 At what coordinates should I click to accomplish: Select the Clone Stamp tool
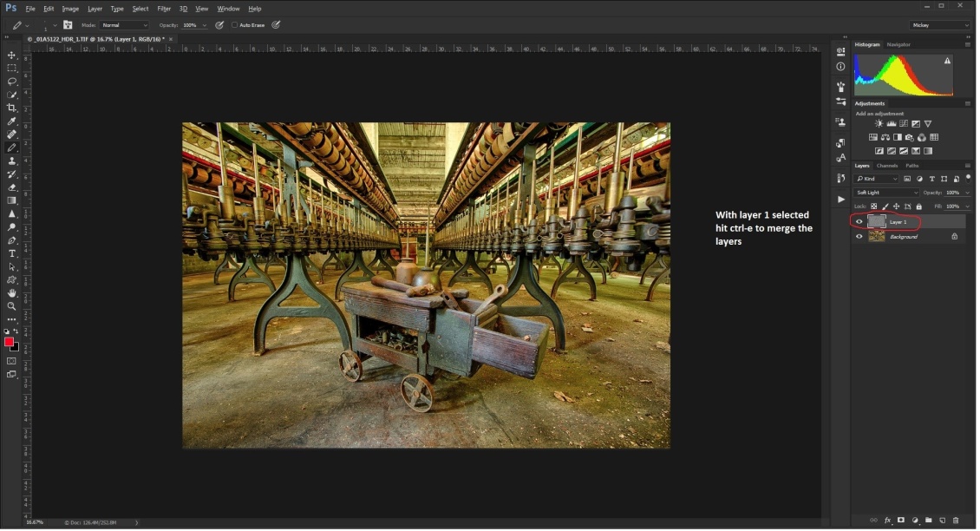pyautogui.click(x=11, y=161)
